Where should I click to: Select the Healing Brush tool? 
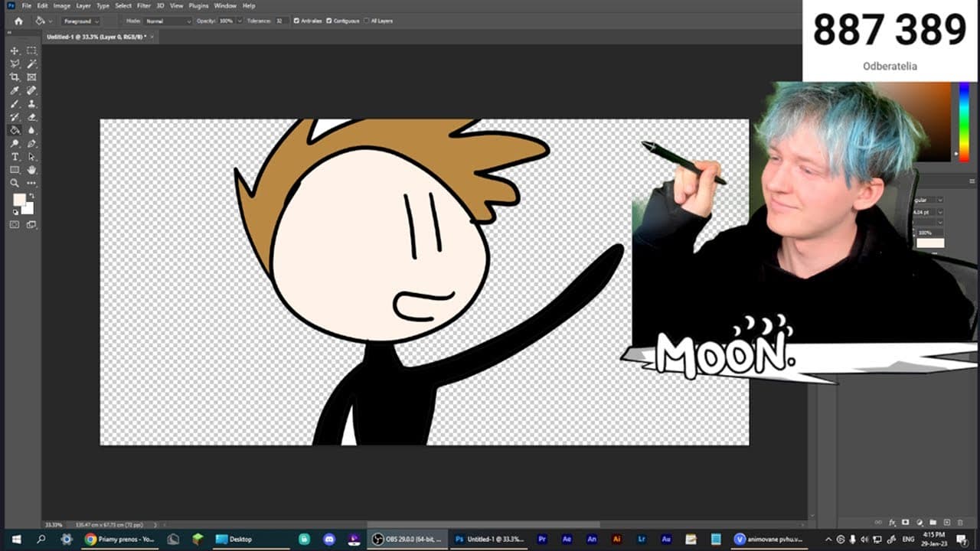point(31,90)
